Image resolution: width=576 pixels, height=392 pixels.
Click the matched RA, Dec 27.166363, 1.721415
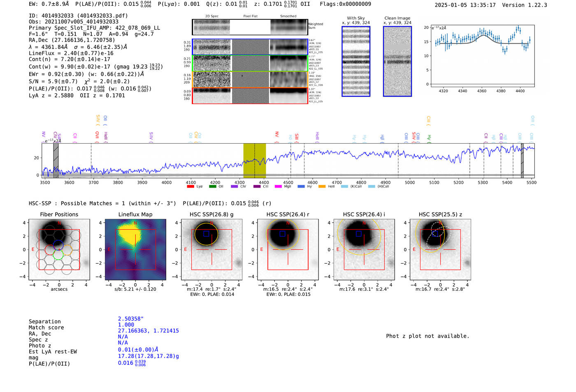(149, 331)
